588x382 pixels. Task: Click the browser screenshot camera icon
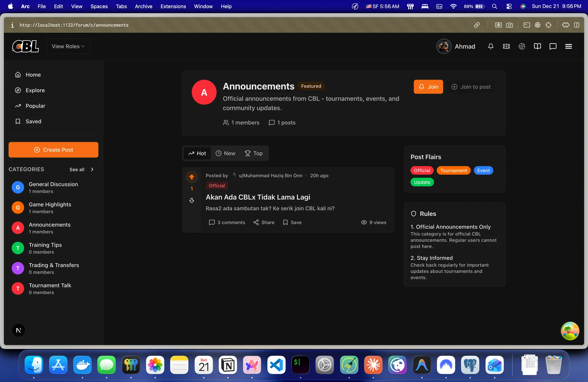tap(509, 25)
